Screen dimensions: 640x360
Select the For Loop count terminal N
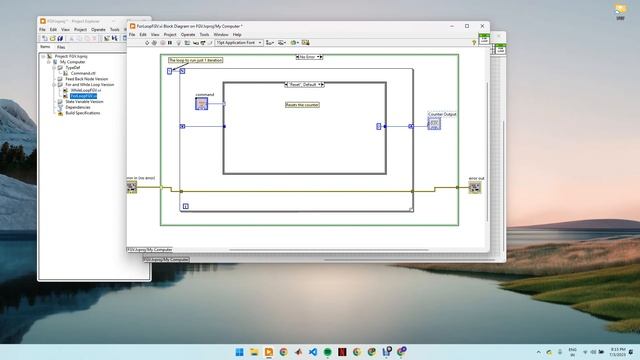(x=182, y=71)
